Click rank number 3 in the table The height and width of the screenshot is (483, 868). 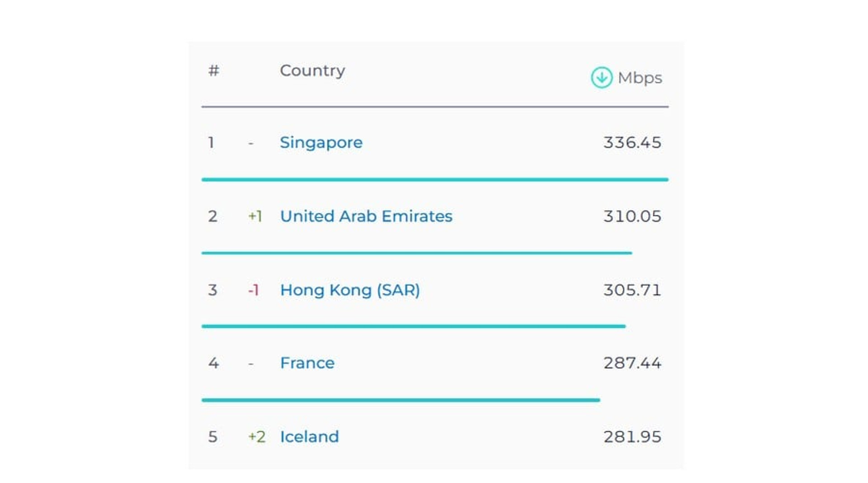pyautogui.click(x=212, y=290)
